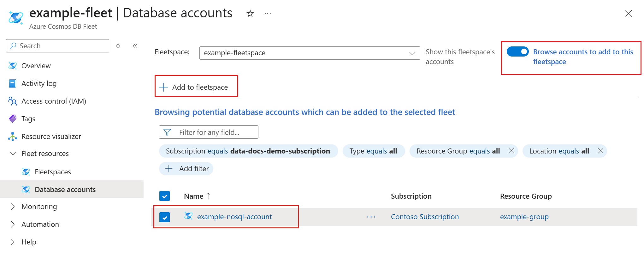The image size is (644, 265).
Task: Open the ellipsis menu beside page title
Action: pyautogui.click(x=268, y=14)
